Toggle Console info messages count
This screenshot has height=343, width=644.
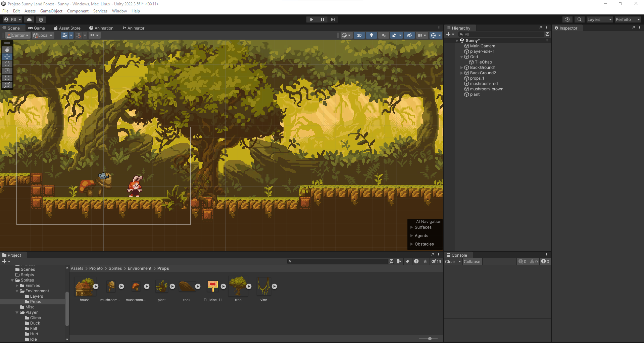(523, 261)
